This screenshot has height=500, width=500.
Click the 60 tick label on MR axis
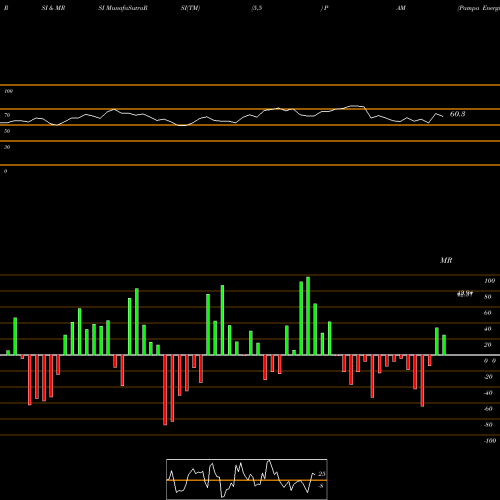[488, 313]
